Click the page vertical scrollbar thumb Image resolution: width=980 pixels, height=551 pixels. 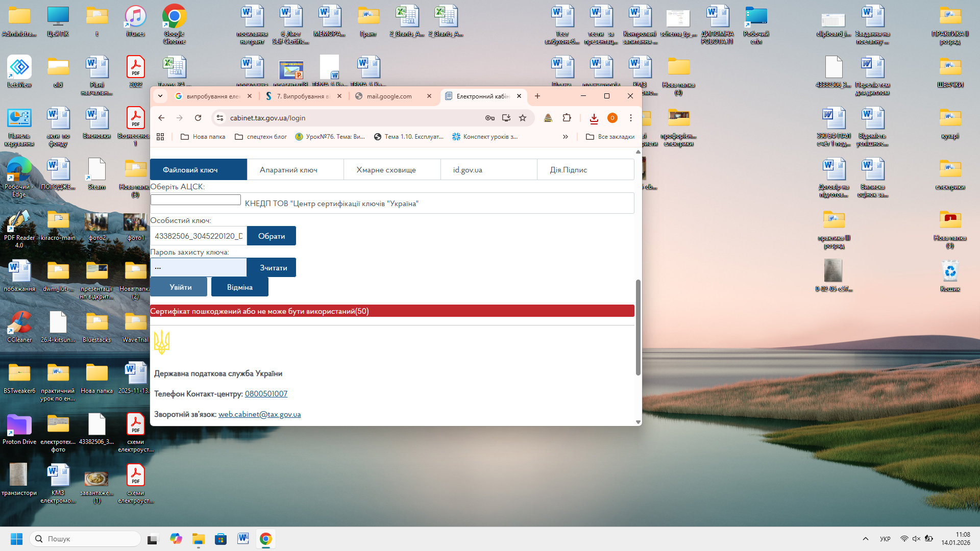pyautogui.click(x=638, y=327)
